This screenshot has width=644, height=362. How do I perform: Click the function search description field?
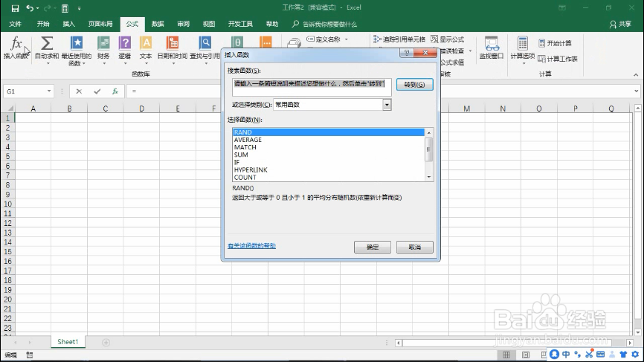pos(312,87)
